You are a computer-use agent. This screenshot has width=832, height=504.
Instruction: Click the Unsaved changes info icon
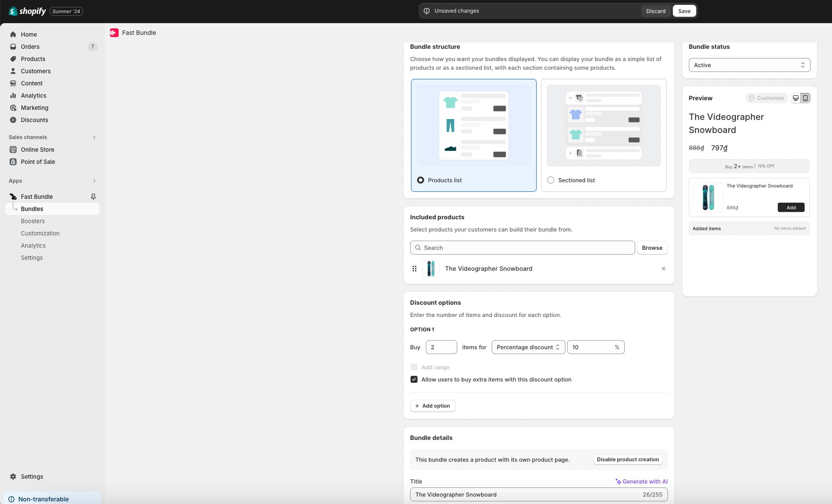click(427, 11)
